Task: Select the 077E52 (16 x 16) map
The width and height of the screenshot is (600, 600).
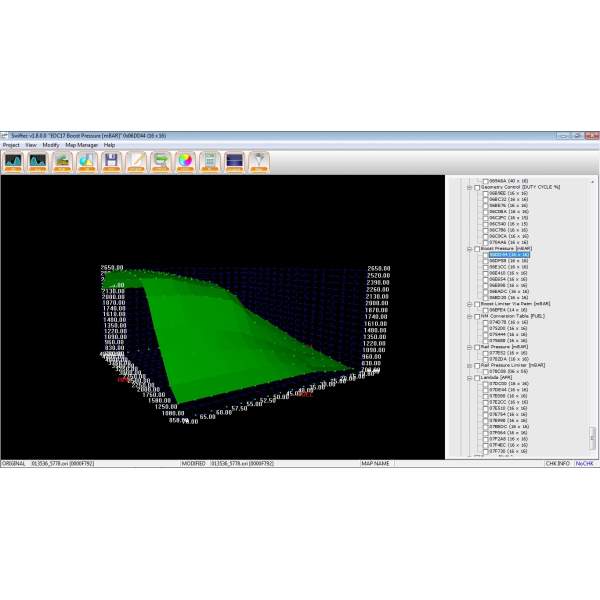Action: [x=509, y=353]
